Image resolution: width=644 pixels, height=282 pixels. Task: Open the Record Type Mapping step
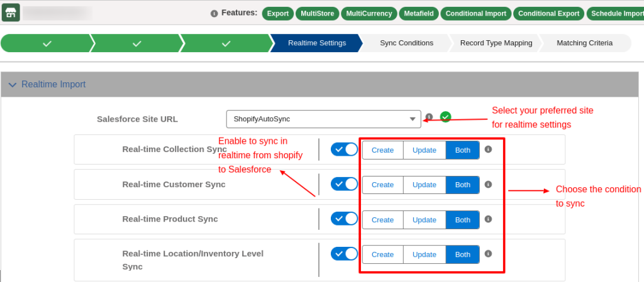point(496,43)
